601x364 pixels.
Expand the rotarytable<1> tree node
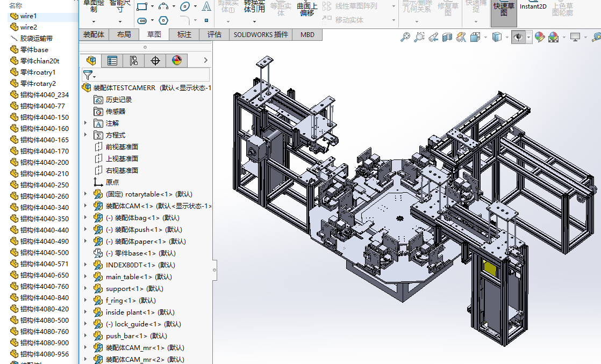point(85,194)
